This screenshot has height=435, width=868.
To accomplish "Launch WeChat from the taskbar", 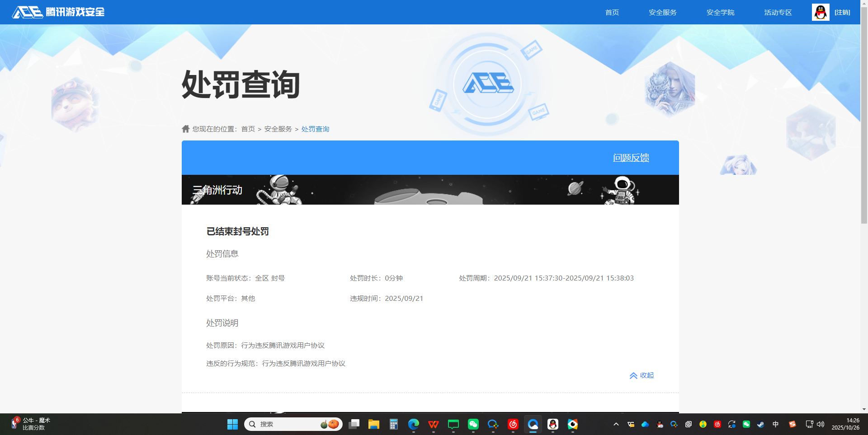I will tap(473, 425).
